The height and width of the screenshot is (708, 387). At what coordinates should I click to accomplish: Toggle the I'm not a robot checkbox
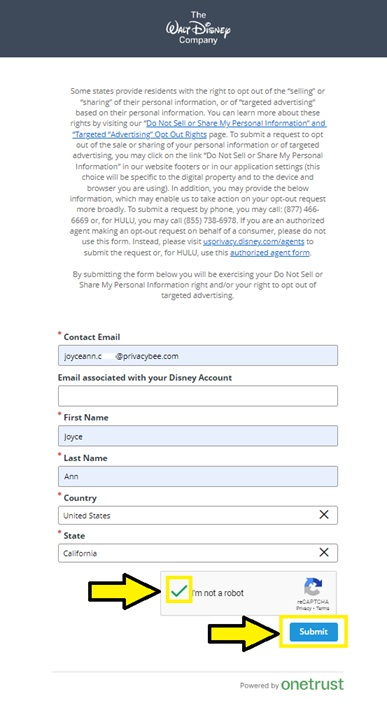[x=179, y=590]
